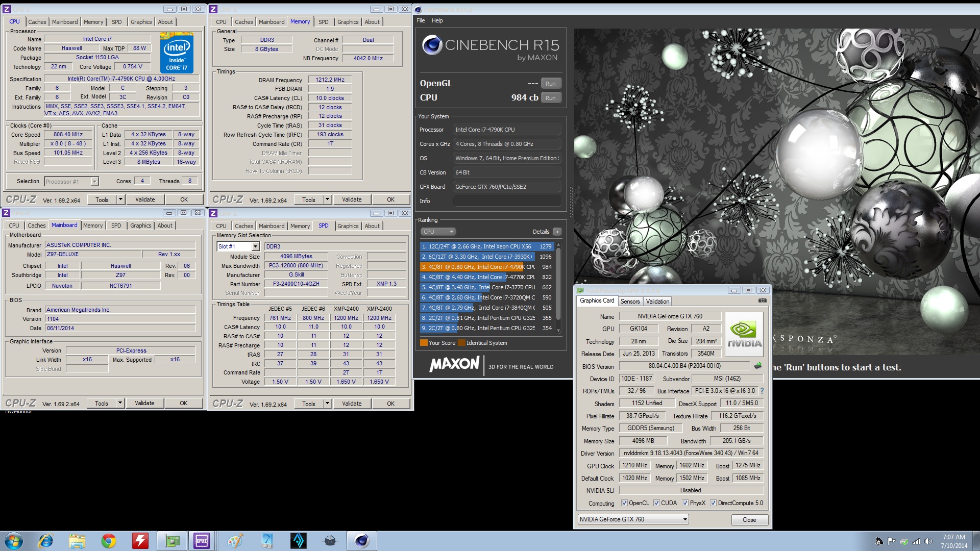
Task: Run the Cinebench OpenGL test
Action: tap(550, 84)
